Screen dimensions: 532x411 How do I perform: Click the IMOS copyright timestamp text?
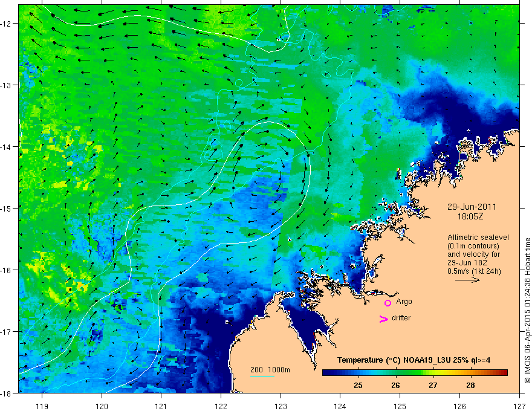point(527,311)
